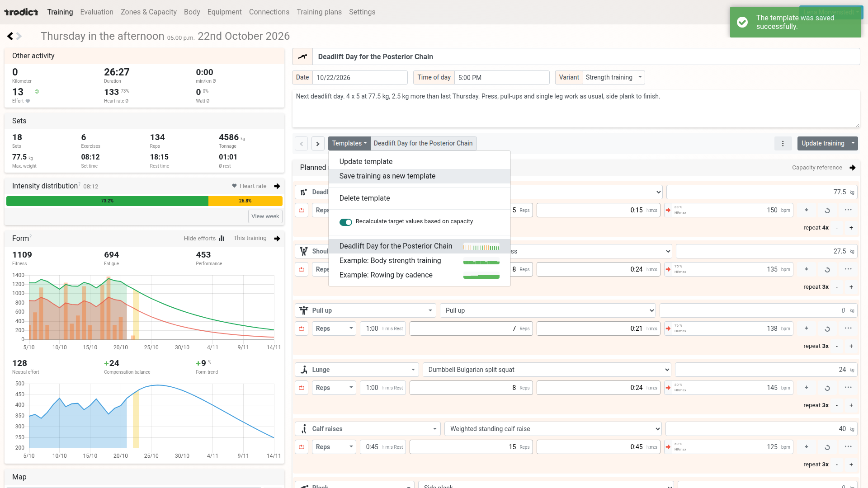Open more options on Deadlift set row

(x=848, y=210)
